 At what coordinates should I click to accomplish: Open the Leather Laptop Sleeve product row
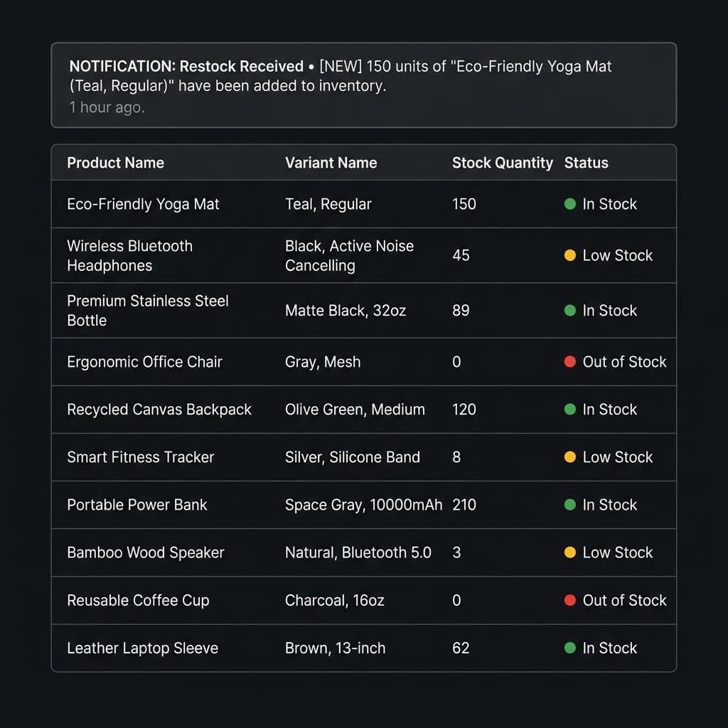(142, 648)
